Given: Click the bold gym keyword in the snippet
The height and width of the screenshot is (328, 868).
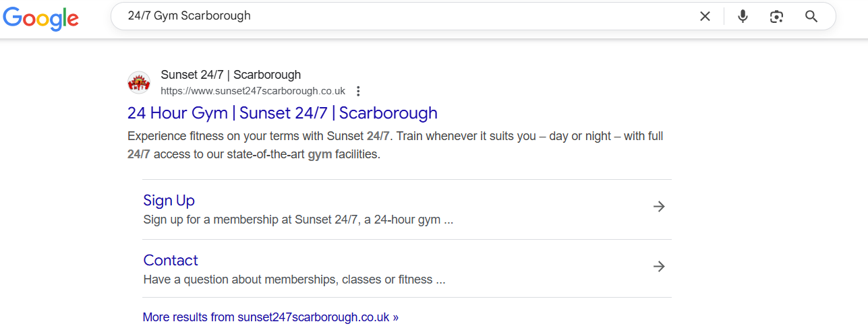Looking at the screenshot, I should pos(320,154).
